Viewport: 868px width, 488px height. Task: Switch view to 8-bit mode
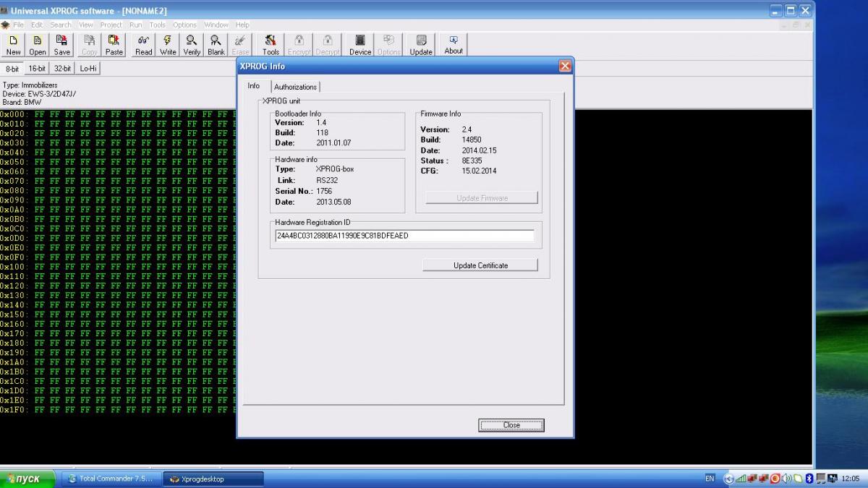(12, 69)
